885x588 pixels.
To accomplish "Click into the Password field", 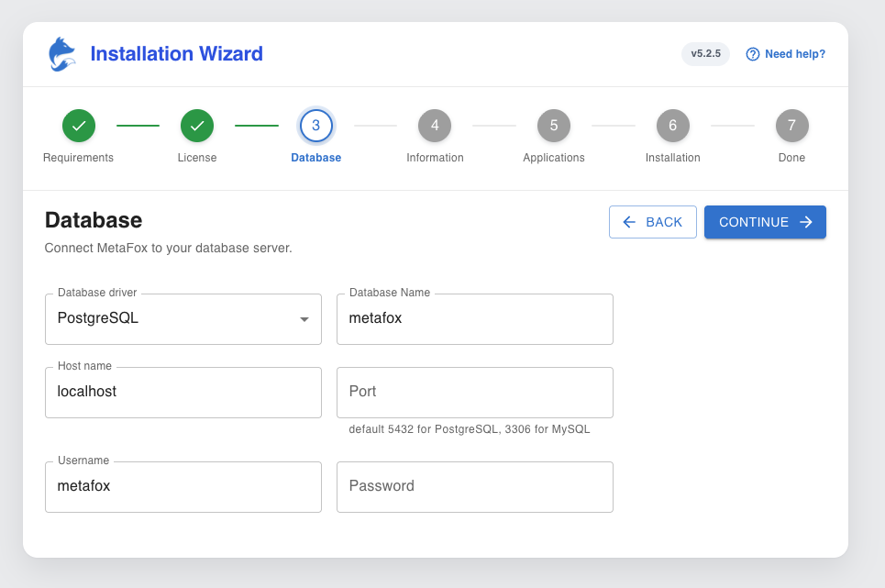I will pyautogui.click(x=475, y=487).
